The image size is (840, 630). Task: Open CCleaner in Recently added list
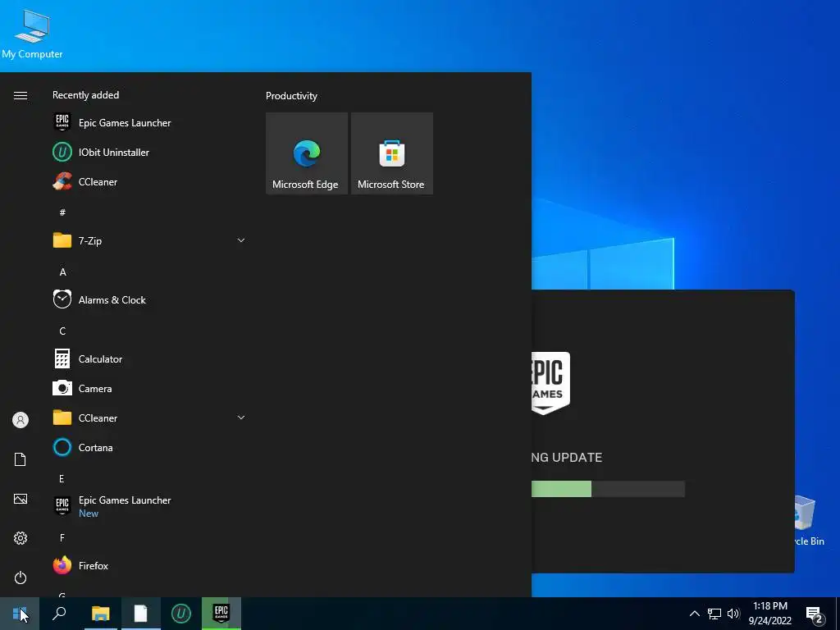149,181
